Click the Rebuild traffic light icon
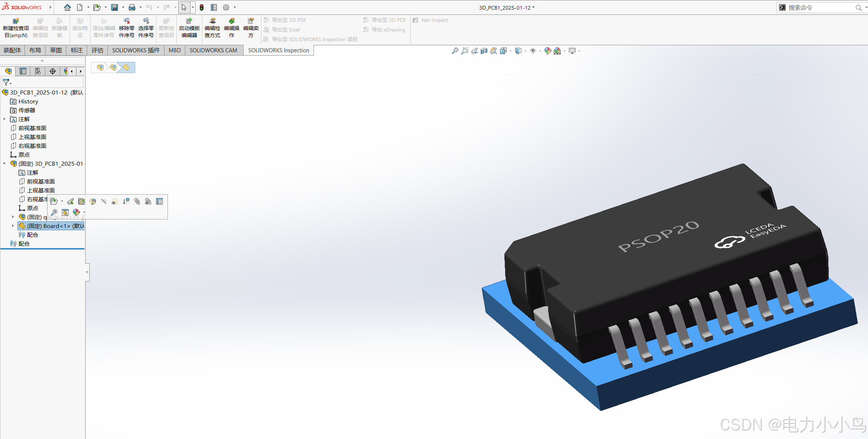The width and height of the screenshot is (868, 439). pyautogui.click(x=202, y=7)
